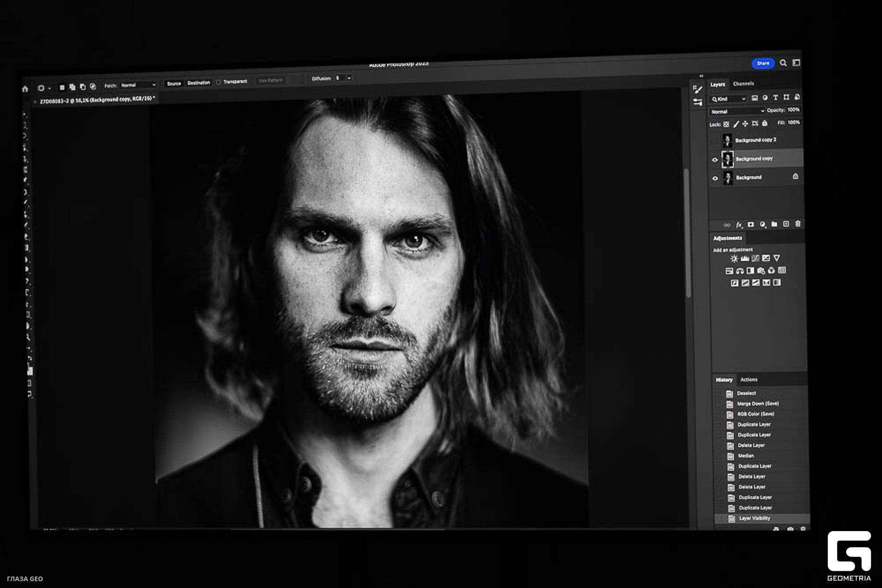The image size is (882, 588).
Task: Click the Home icon in options bar
Action: click(25, 89)
